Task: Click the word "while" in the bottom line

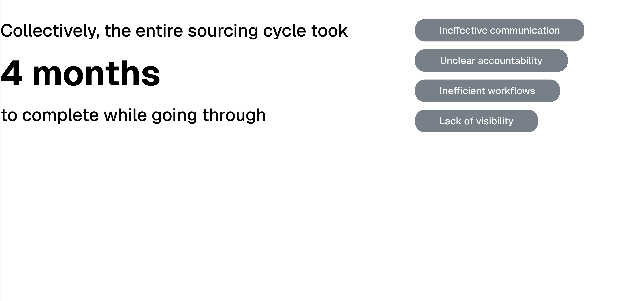Action: [125, 115]
